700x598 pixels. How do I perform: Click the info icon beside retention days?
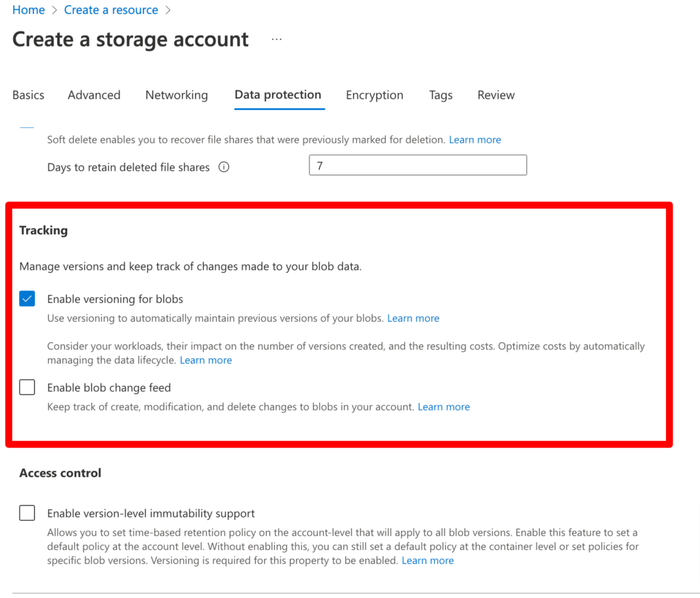point(224,167)
